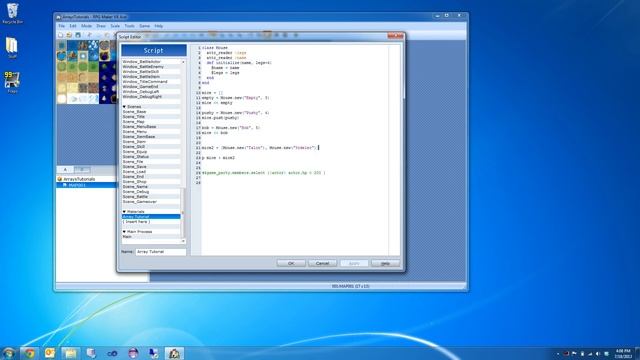Open the Scale menu

(x=115, y=26)
